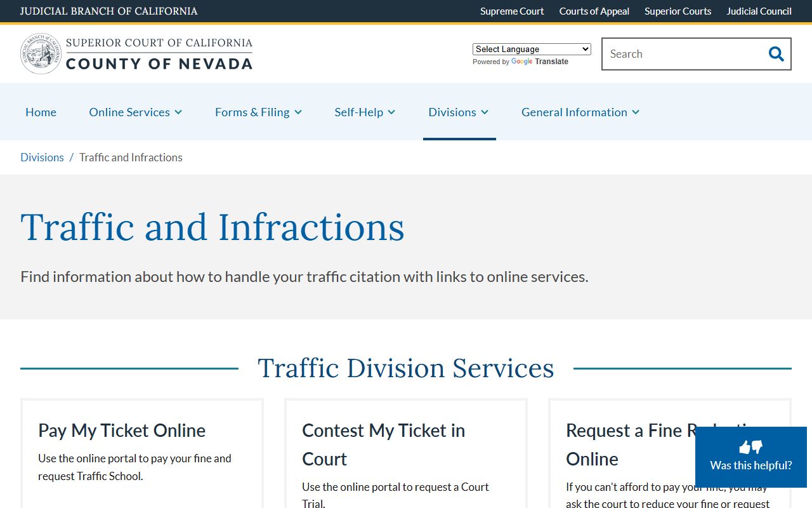Expand the Divisions menu

(x=459, y=112)
